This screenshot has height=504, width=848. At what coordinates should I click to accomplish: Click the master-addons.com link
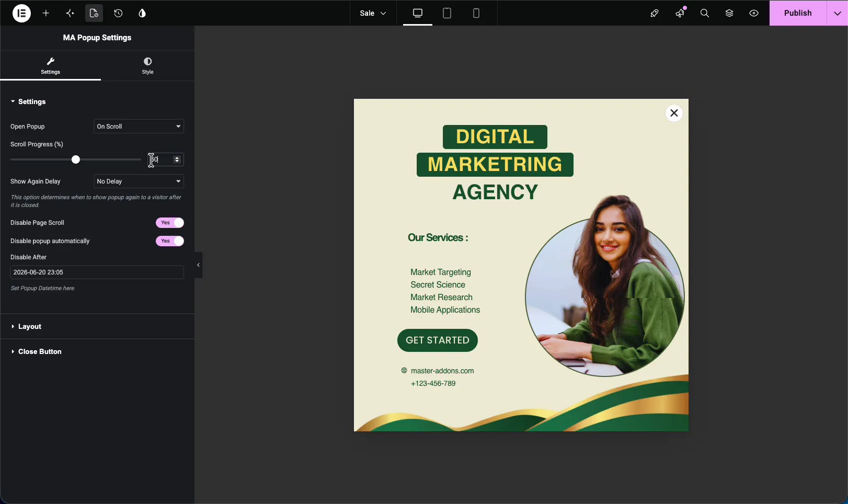coord(442,371)
